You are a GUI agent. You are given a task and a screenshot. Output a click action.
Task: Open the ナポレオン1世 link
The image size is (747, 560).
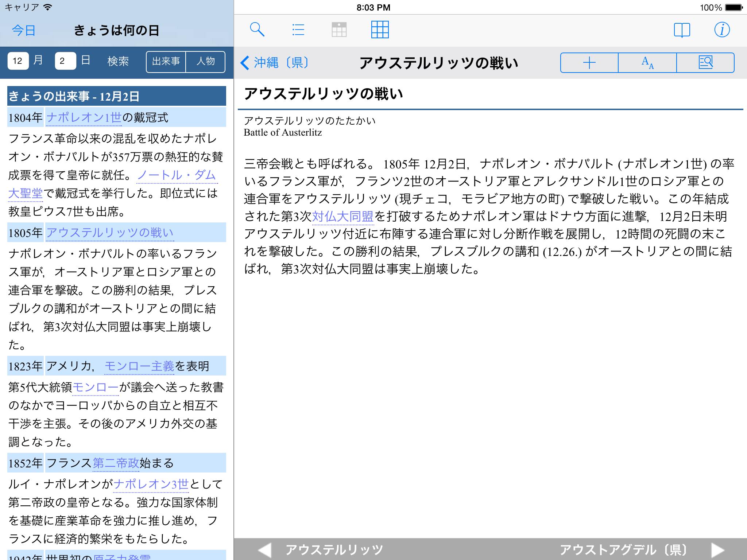pyautogui.click(x=84, y=117)
